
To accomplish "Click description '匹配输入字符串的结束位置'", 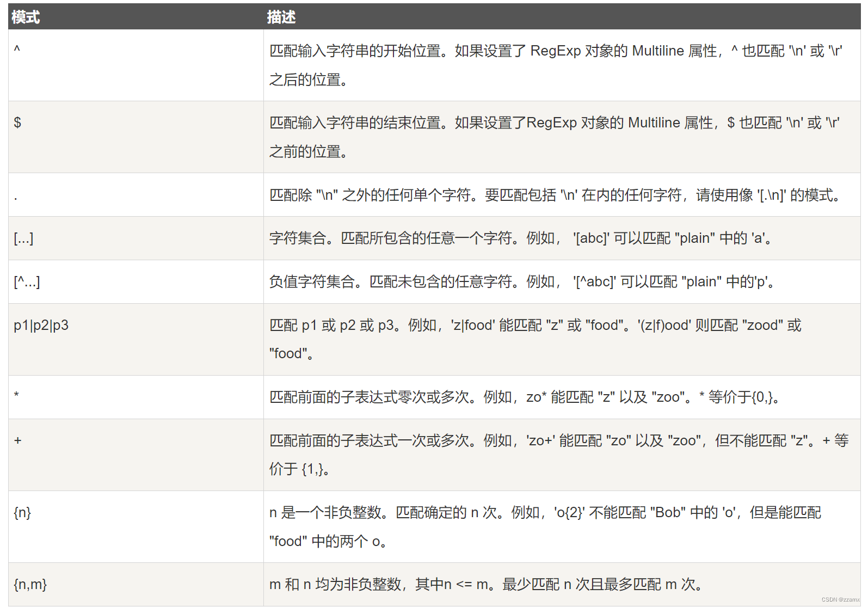I will [562, 137].
